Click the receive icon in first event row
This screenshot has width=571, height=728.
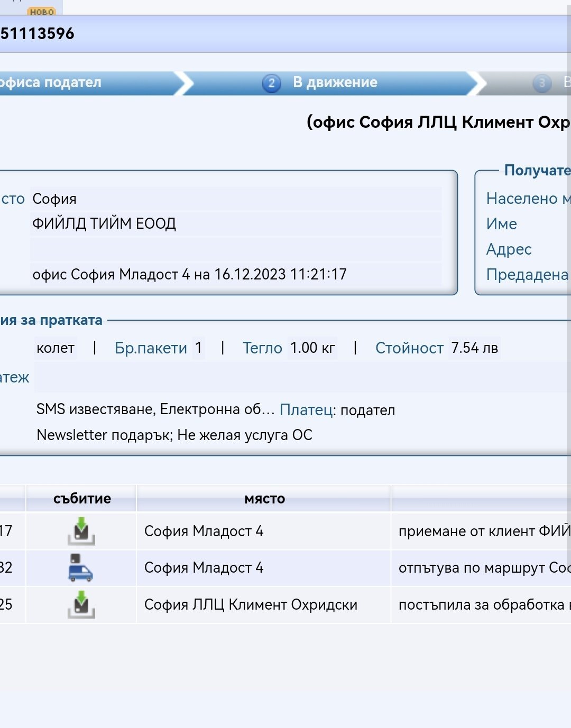pyautogui.click(x=81, y=531)
